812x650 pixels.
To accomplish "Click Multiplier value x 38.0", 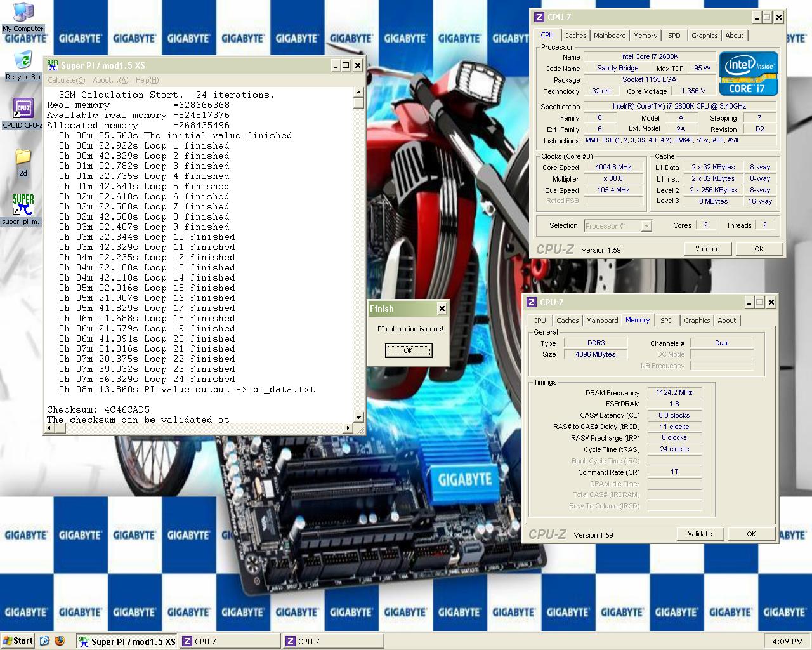I will (613, 179).
